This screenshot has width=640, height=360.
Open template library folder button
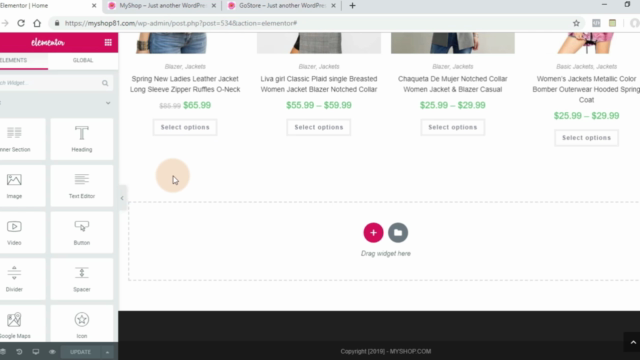(x=398, y=233)
